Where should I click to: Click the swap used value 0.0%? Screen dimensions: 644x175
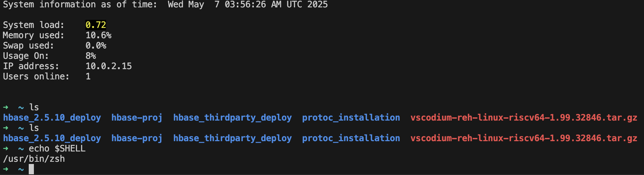[96, 46]
